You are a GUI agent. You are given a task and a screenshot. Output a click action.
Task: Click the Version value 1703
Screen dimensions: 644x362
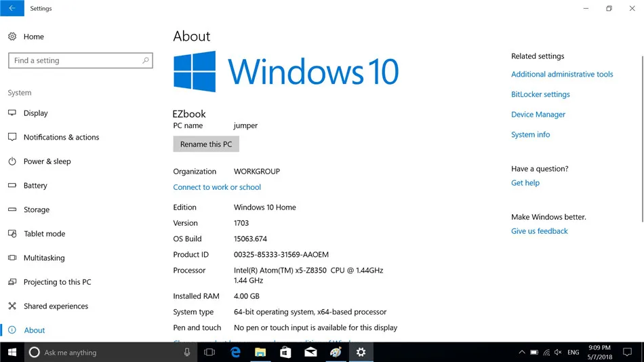pyautogui.click(x=241, y=223)
